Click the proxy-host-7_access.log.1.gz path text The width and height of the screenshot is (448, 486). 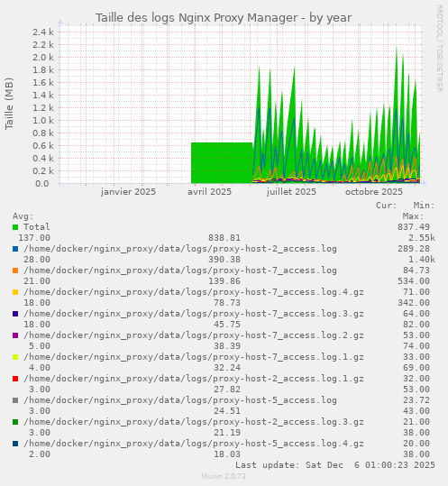(x=194, y=357)
